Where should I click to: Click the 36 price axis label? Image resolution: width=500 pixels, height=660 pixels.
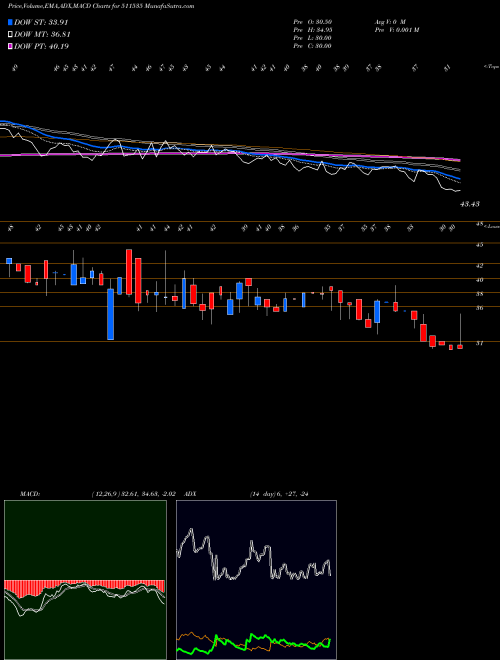[479, 308]
